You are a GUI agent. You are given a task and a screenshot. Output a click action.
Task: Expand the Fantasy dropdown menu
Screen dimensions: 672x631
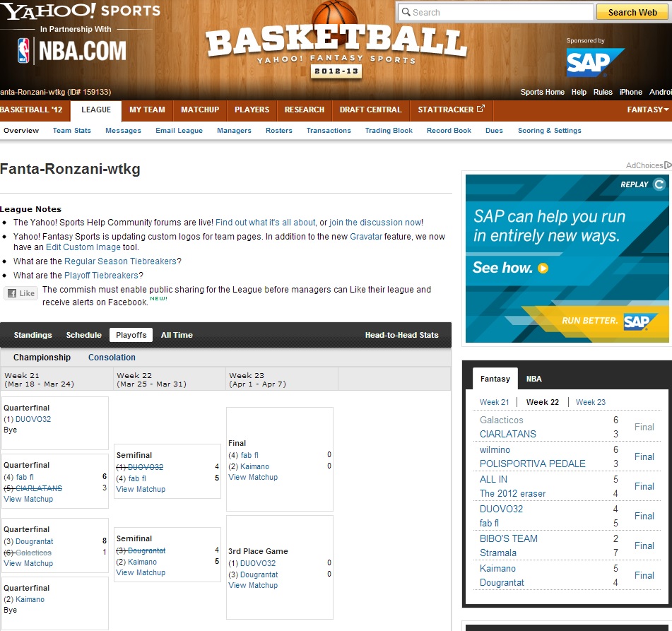click(x=647, y=110)
